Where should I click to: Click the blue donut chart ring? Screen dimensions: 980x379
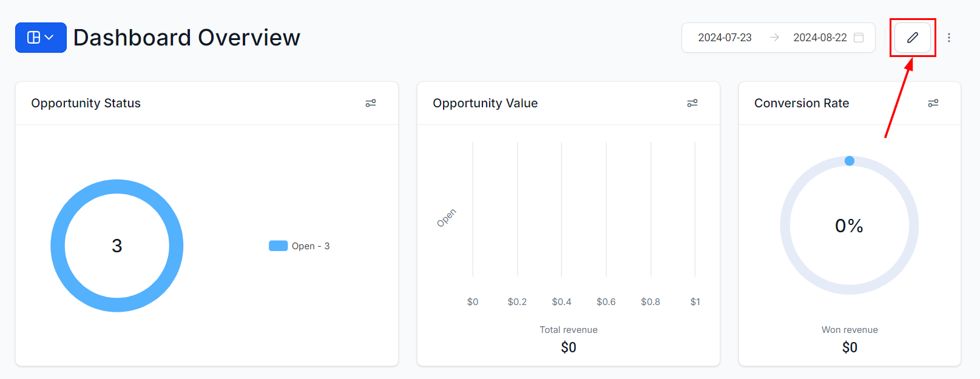pos(58,246)
